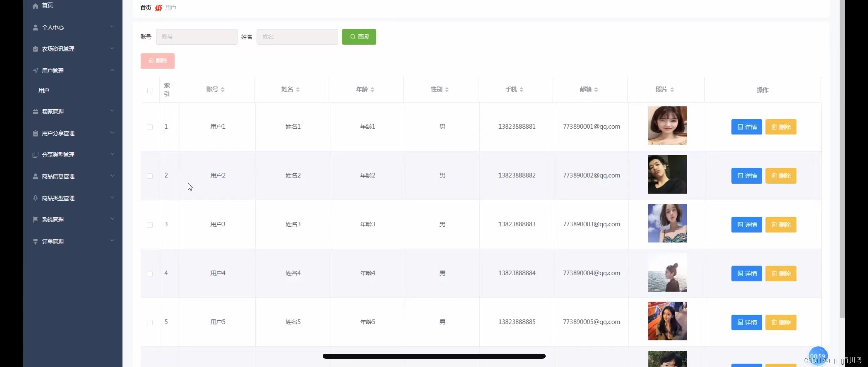The width and height of the screenshot is (868, 367).
Task: Click the green 查询 search button
Action: click(x=359, y=37)
